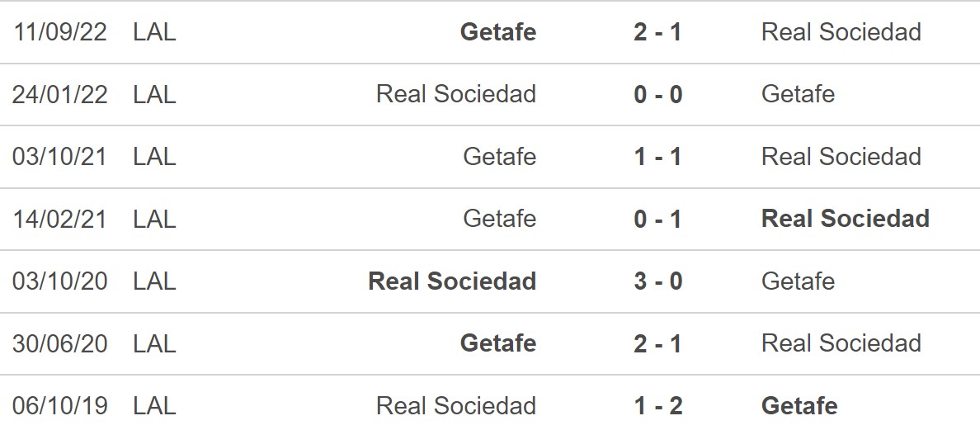Open the 1 - 1 score from 03/10/21
Image resolution: width=980 pixels, height=430 pixels.
657,156
